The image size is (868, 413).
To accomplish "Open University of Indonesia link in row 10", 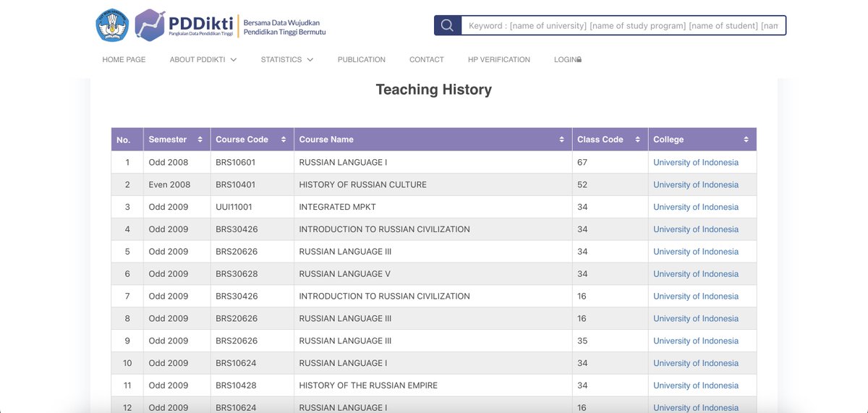I will coord(696,363).
